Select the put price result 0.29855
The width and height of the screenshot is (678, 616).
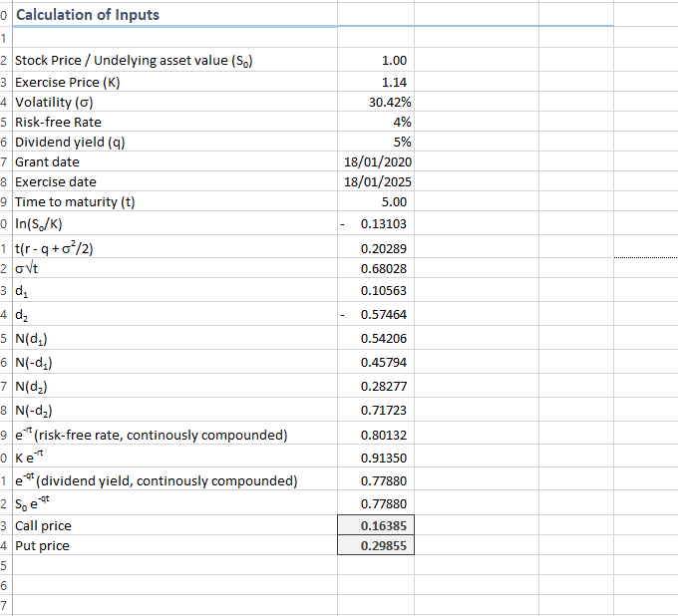(x=376, y=545)
